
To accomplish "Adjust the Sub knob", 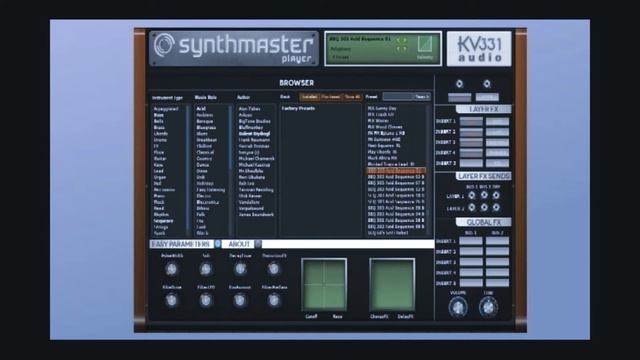I will (206, 269).
